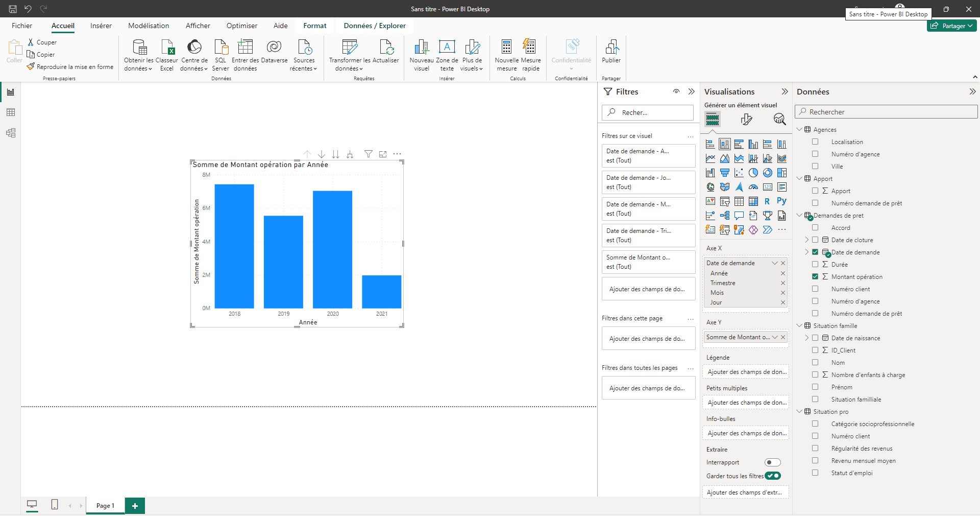Select the Ribbon chart visual
Screen dimensions: 980x516
[x=782, y=158]
